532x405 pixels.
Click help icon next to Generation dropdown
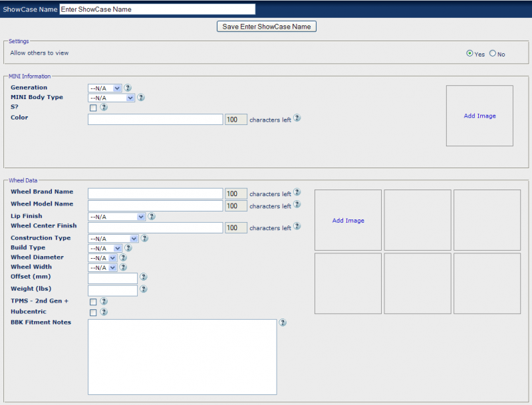pos(128,88)
